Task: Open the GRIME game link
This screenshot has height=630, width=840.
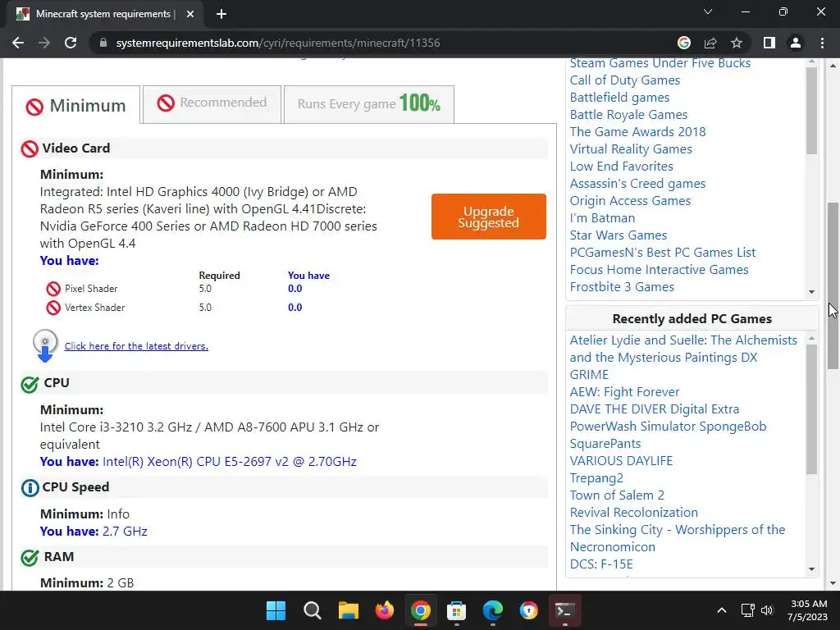Action: tap(589, 374)
